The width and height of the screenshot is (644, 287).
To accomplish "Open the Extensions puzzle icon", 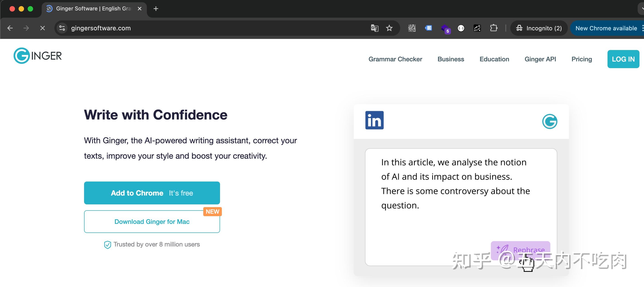I will (494, 28).
